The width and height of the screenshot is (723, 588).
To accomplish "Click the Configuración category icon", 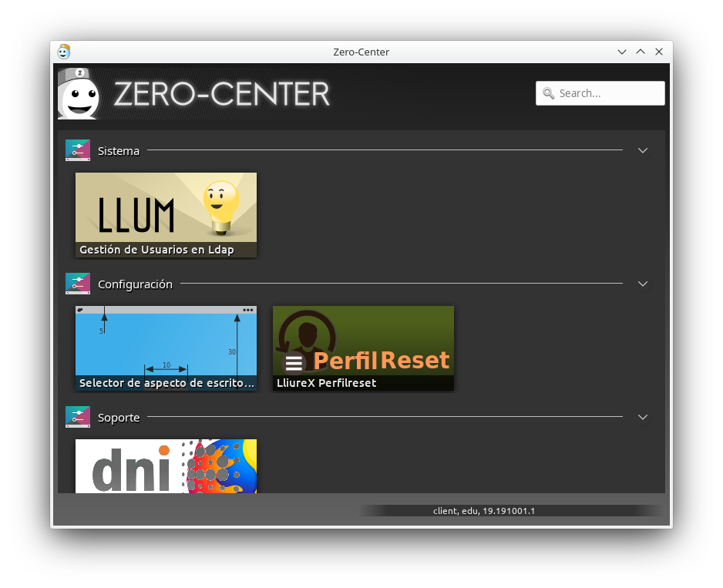I will click(78, 284).
